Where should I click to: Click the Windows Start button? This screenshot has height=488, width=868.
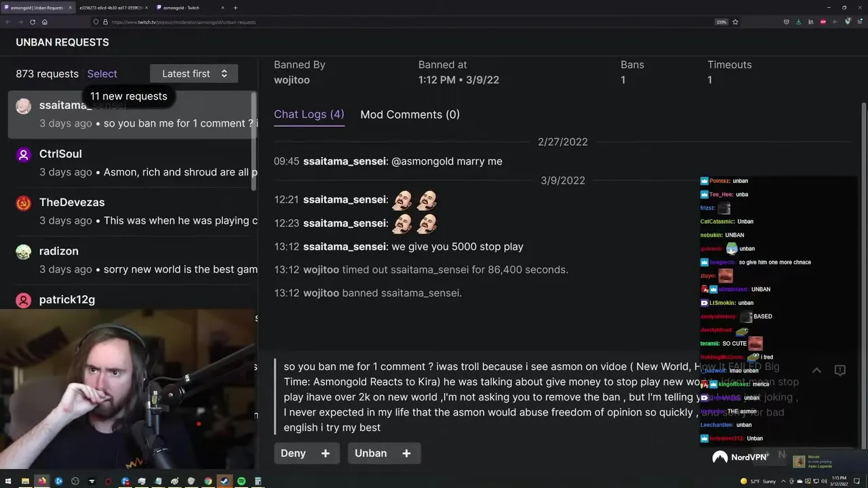[x=8, y=481]
